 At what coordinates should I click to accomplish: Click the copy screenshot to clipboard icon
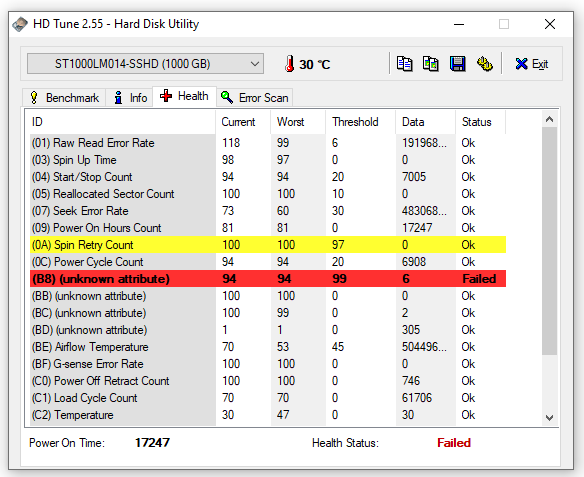tap(431, 64)
